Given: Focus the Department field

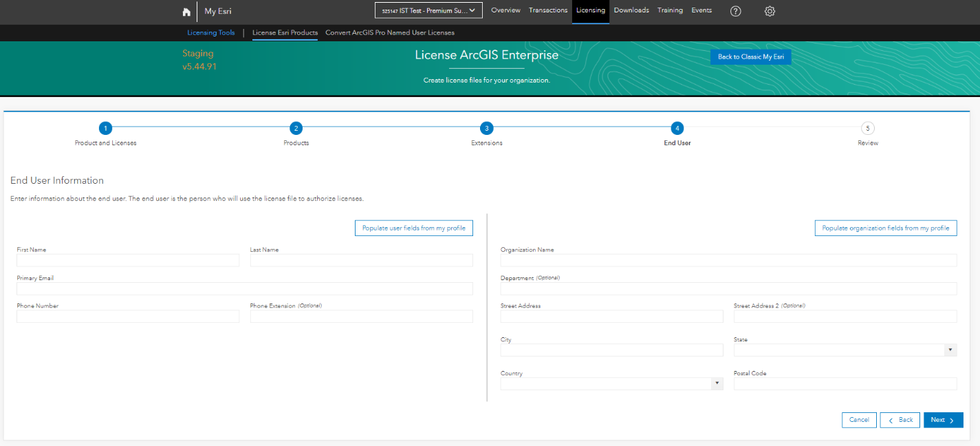Looking at the screenshot, I should (x=729, y=288).
